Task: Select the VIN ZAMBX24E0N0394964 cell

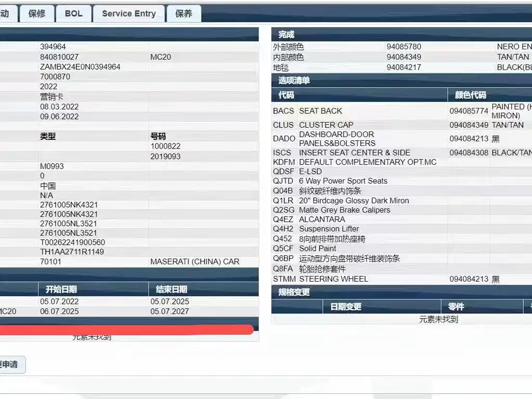Action: [80, 67]
